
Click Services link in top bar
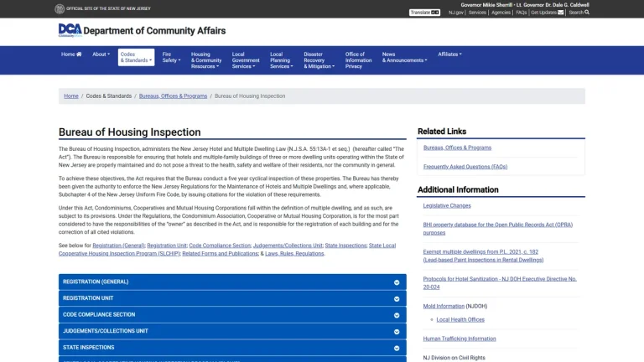click(x=477, y=13)
